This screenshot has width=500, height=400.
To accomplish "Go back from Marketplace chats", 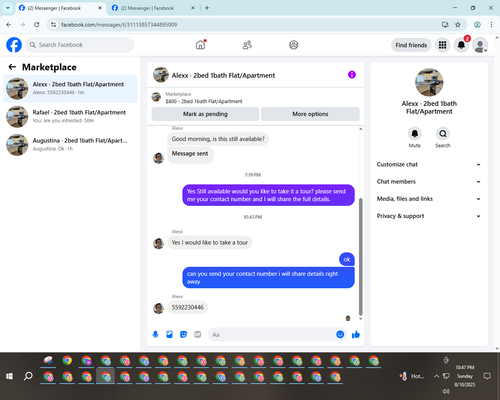I will pos(12,67).
